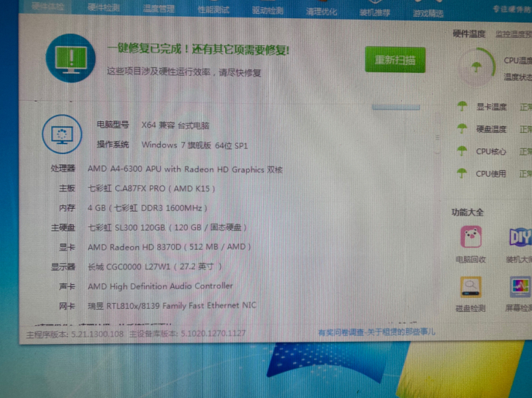Open the 电脑回收 pig icon
The width and height of the screenshot is (532, 398).
[471, 237]
